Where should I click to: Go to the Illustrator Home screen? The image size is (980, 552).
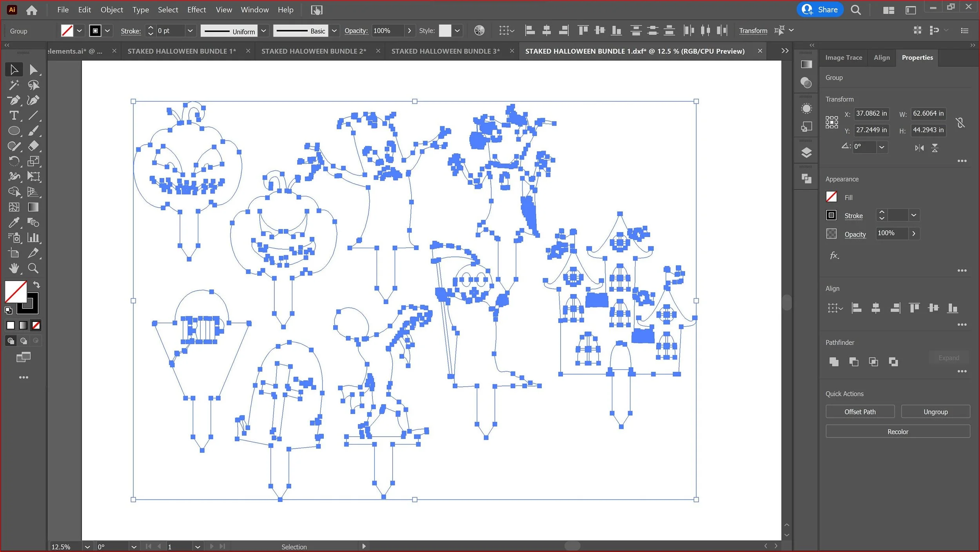point(32,10)
